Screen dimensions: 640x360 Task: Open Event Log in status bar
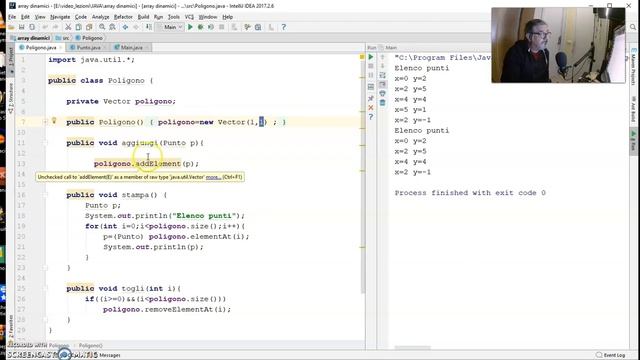pos(611,355)
